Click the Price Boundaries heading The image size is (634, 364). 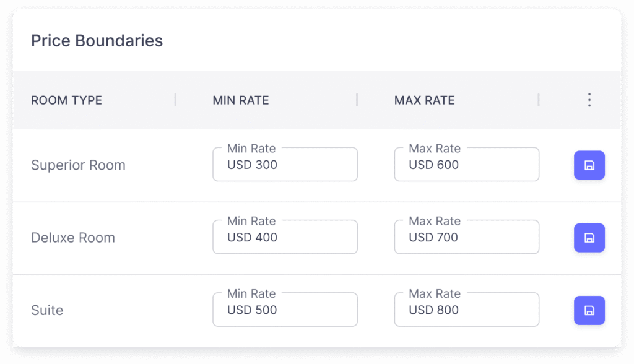97,41
